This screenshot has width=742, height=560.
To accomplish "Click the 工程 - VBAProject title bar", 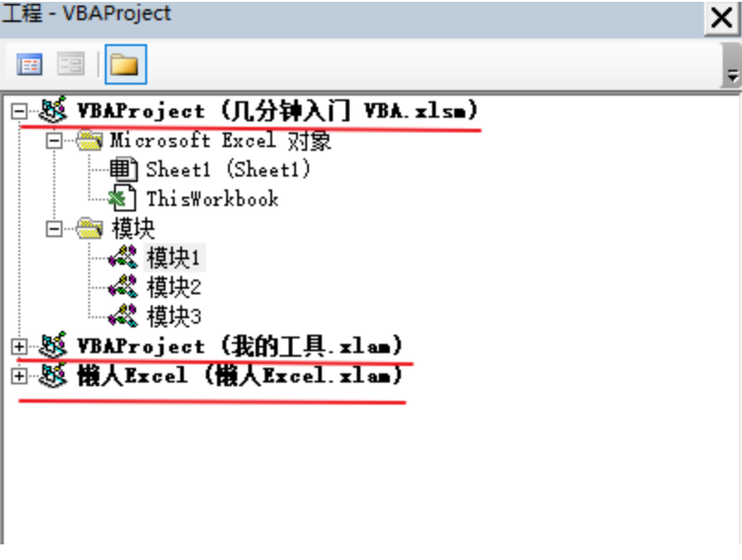I will (x=352, y=19).
